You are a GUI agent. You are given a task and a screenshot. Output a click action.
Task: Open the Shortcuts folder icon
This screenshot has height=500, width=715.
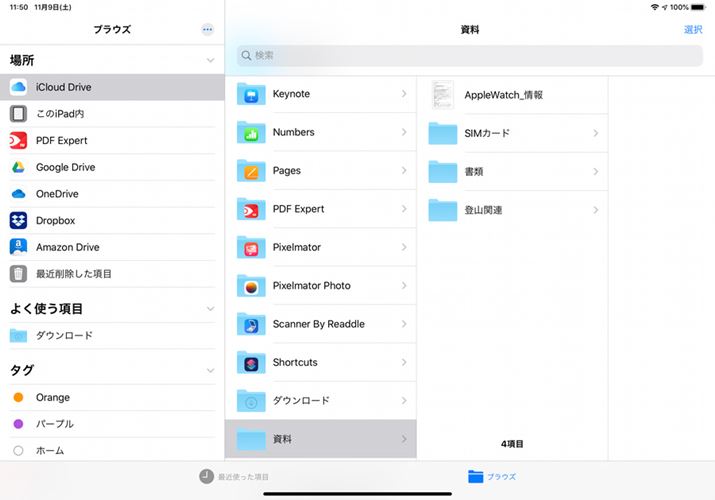pyautogui.click(x=251, y=362)
